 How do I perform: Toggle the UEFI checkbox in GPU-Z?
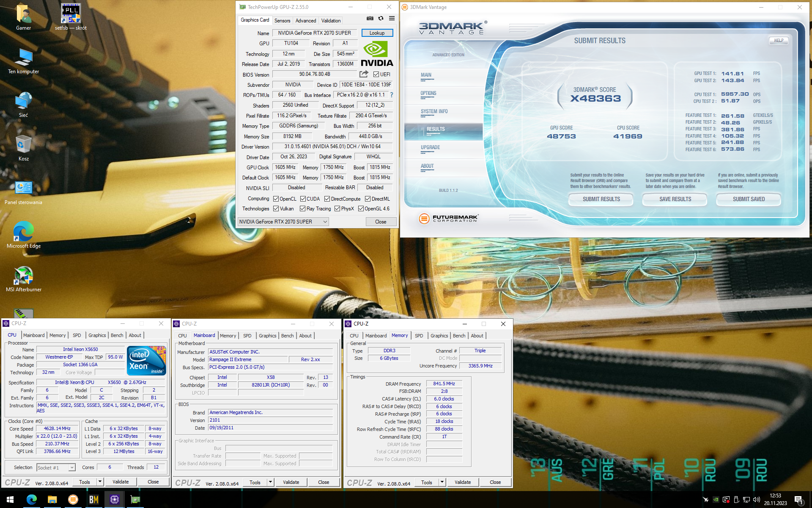pyautogui.click(x=376, y=75)
